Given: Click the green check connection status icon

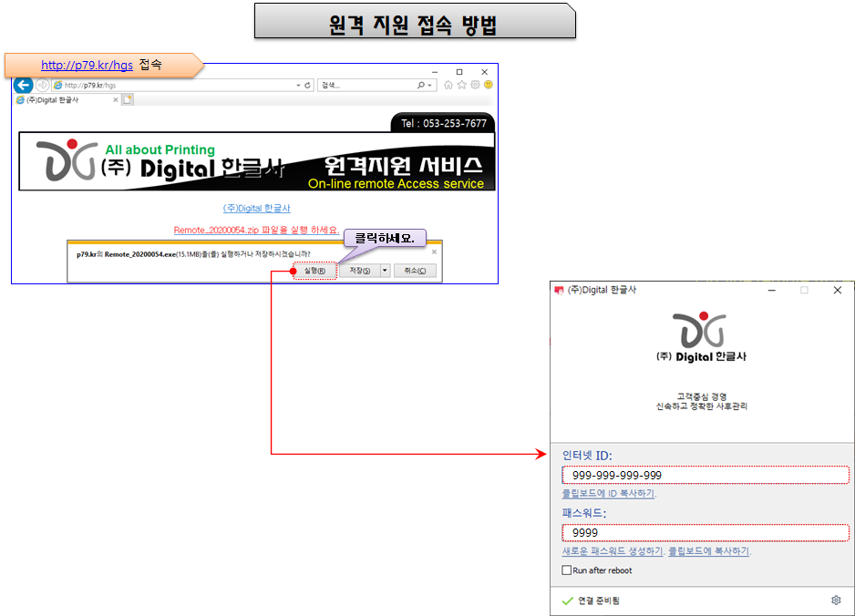Looking at the screenshot, I should point(568,601).
